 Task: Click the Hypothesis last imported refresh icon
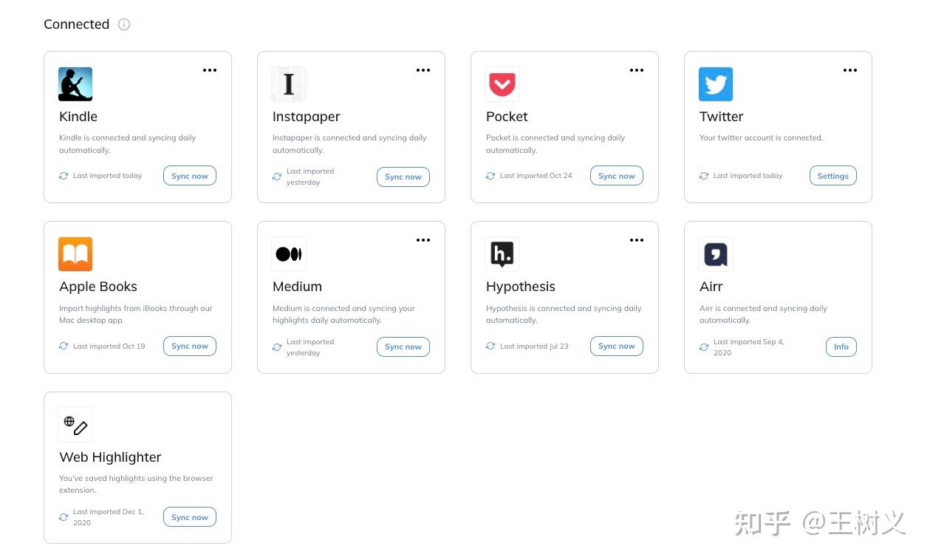pos(490,346)
